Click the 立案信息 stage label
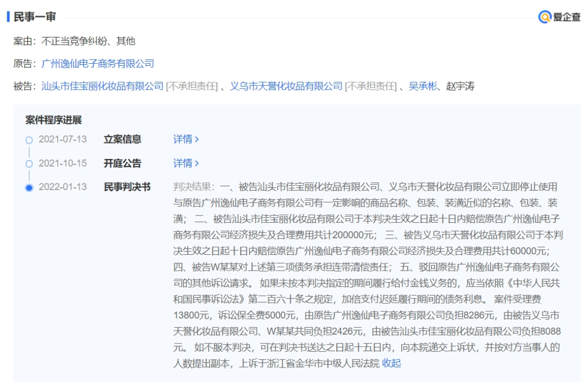Screen dimensions: 588x386 click(122, 139)
